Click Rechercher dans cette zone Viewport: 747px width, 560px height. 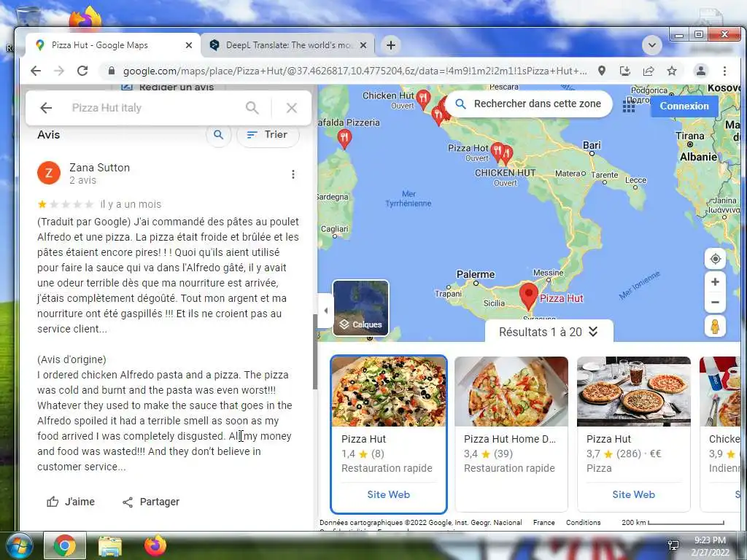pos(528,104)
